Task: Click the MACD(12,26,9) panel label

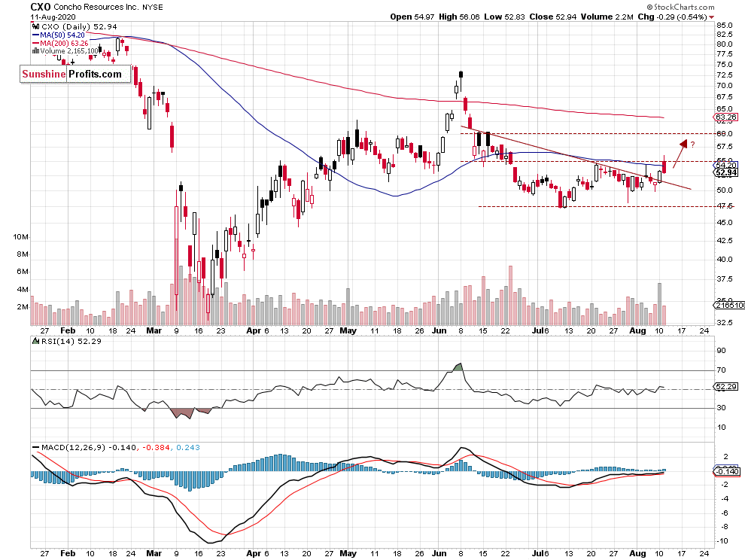Action: [73, 447]
